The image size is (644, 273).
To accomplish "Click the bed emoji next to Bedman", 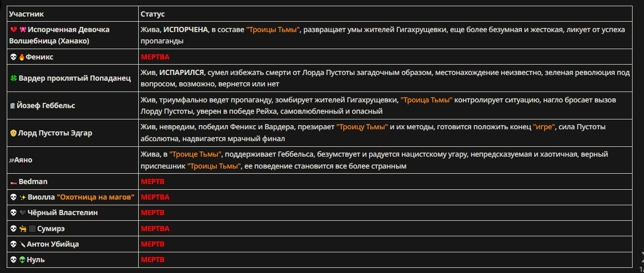I will (13, 182).
